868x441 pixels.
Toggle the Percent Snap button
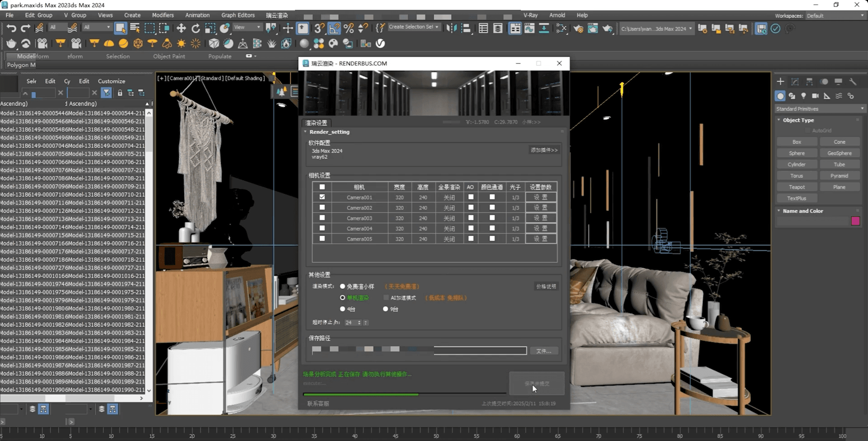click(x=349, y=28)
